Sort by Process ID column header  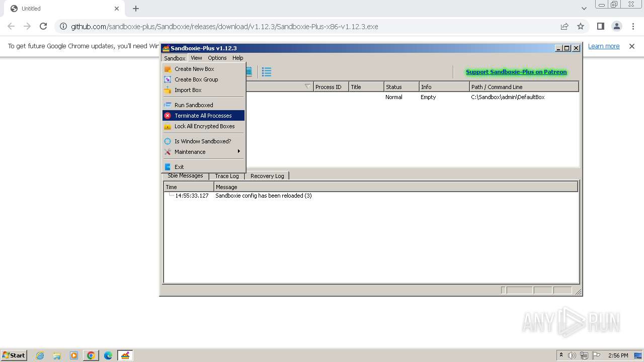tap(331, 87)
